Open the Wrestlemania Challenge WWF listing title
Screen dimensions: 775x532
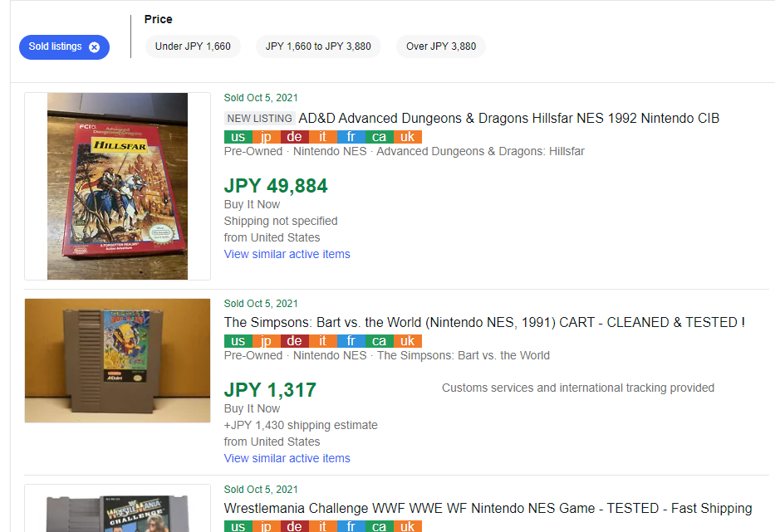(488, 508)
